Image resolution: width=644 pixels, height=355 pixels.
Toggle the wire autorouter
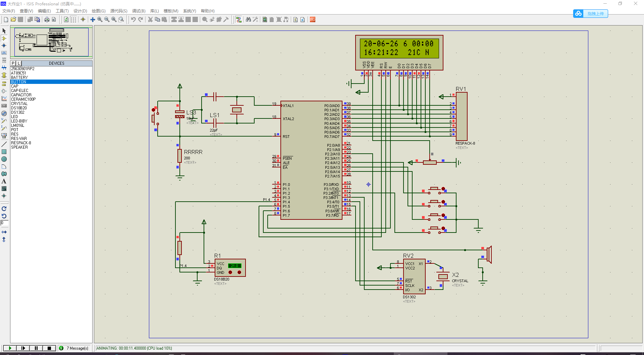238,19
